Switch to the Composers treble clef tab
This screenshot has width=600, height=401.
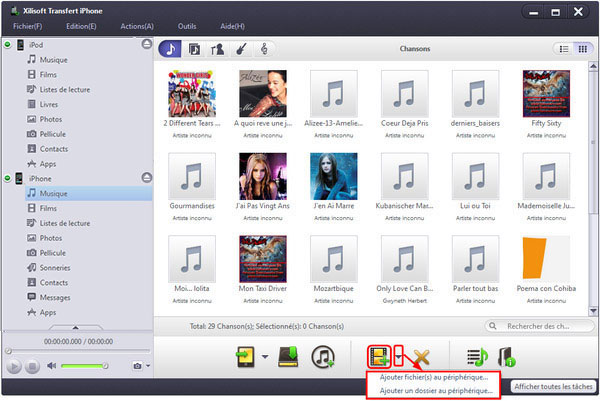[264, 49]
